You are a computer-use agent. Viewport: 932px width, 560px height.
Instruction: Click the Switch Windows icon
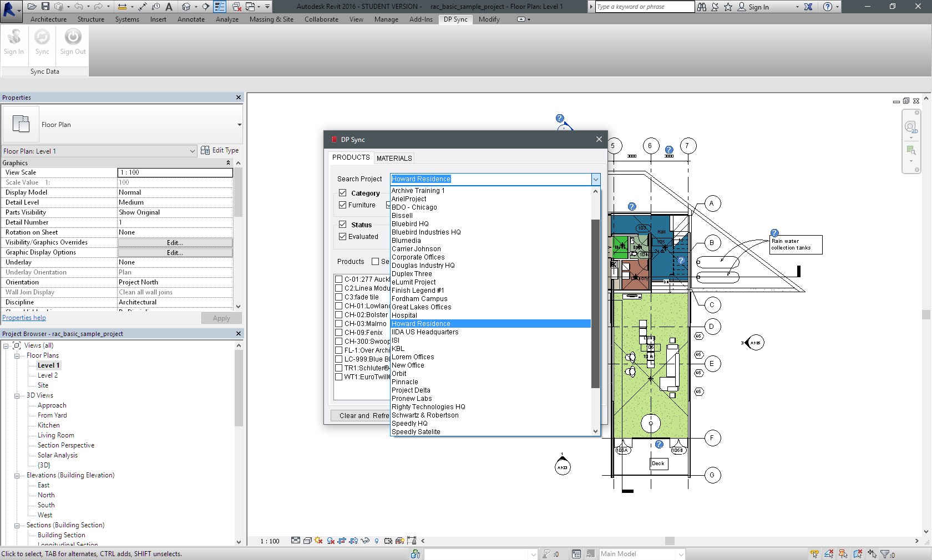coord(251,7)
